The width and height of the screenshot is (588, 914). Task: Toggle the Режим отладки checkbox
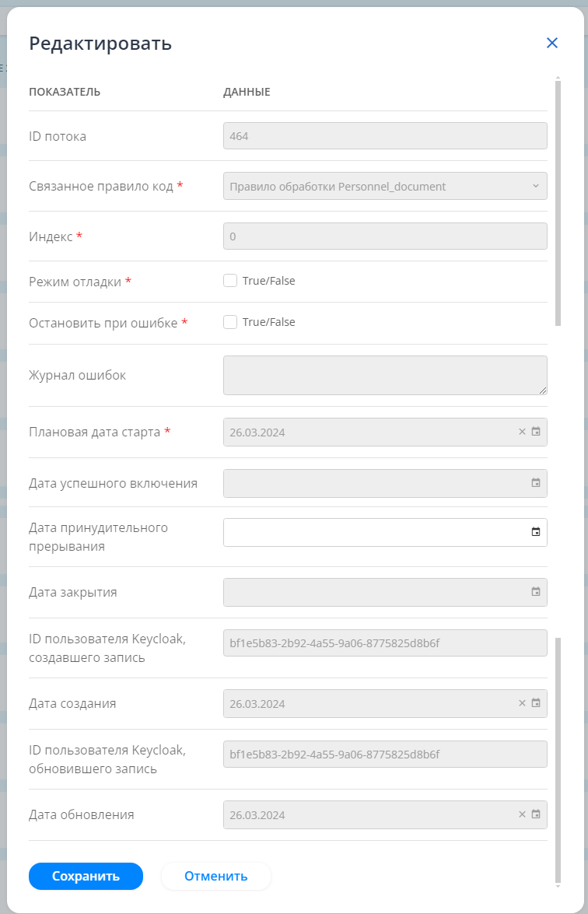230,281
